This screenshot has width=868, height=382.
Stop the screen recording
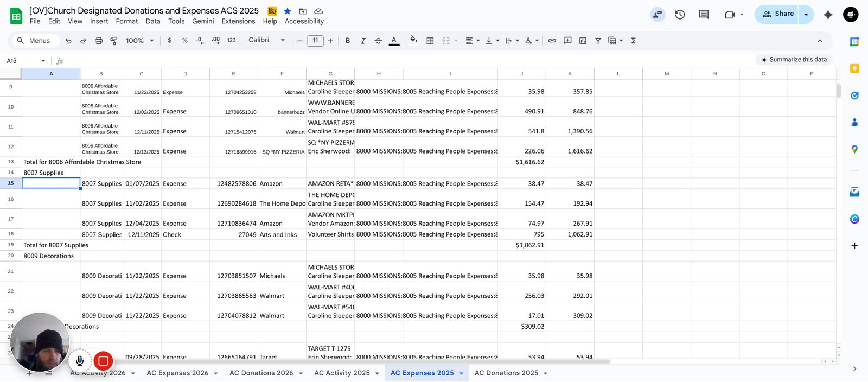click(103, 360)
